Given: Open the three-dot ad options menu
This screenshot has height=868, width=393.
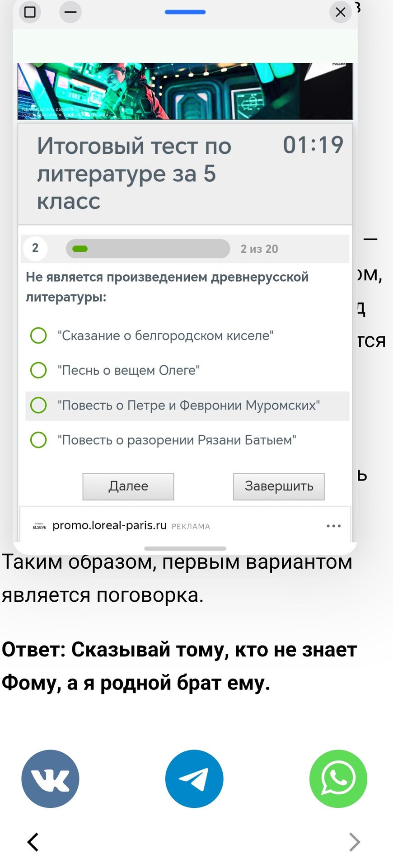Looking at the screenshot, I should point(334,526).
